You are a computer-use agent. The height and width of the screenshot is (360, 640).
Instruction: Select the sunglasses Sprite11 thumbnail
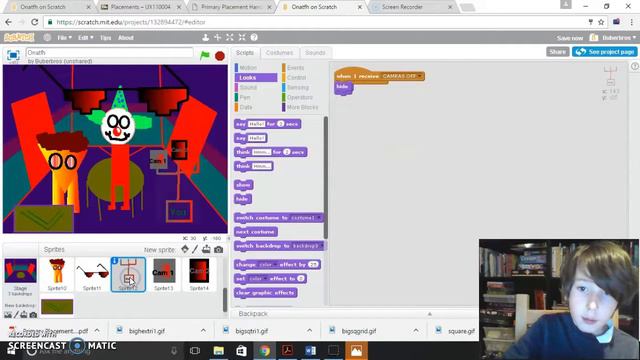pyautogui.click(x=92, y=274)
